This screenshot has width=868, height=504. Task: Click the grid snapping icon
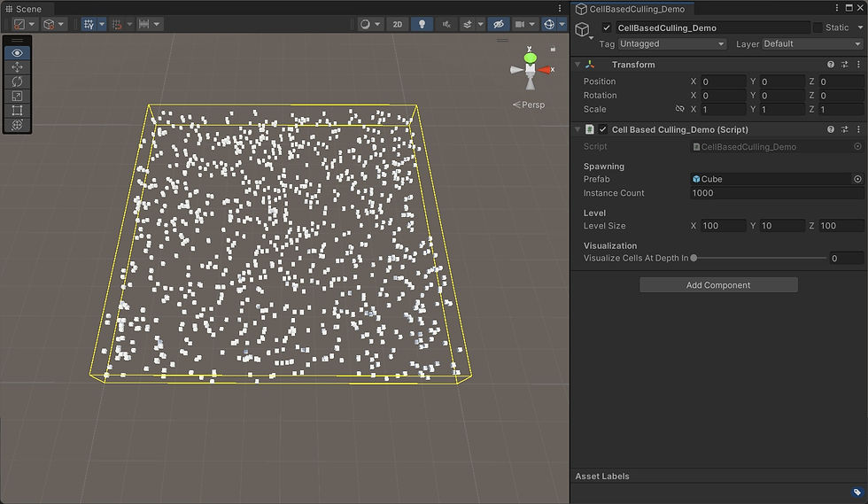point(117,25)
